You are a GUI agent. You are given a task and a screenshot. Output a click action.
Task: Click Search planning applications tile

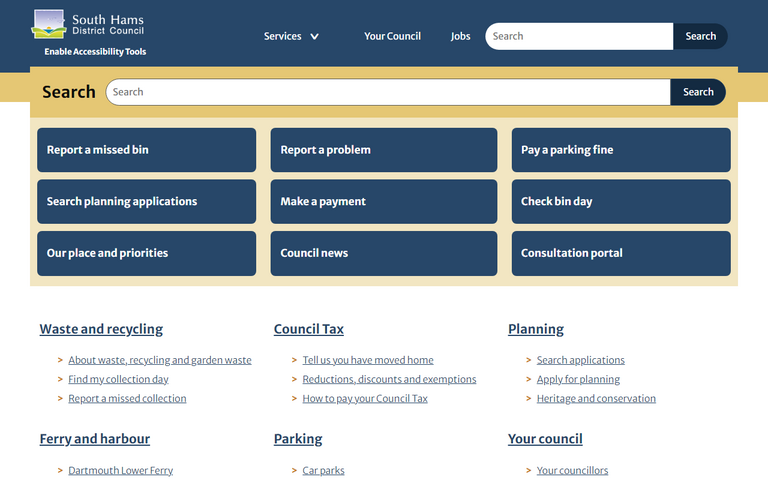click(x=146, y=201)
